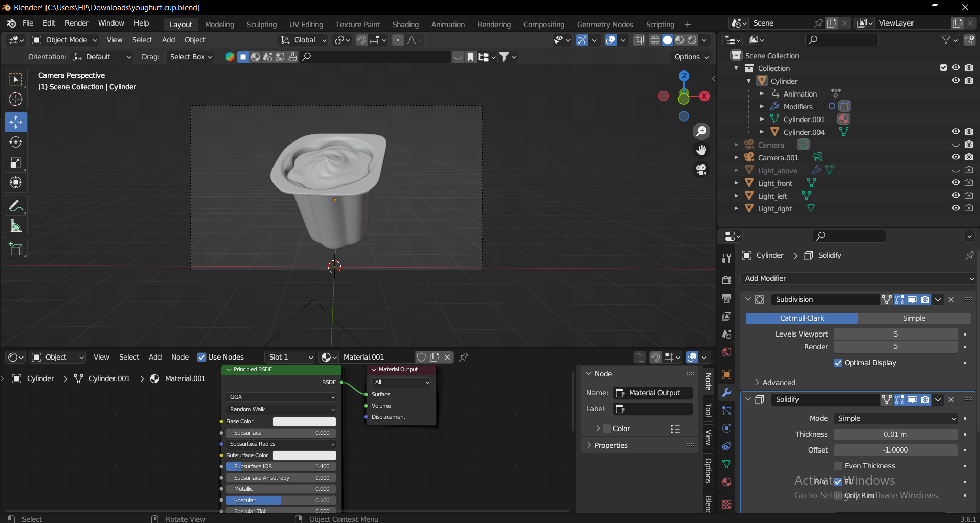Switch to rendered viewport shading
This screenshot has width=980, height=523.
(x=692, y=40)
